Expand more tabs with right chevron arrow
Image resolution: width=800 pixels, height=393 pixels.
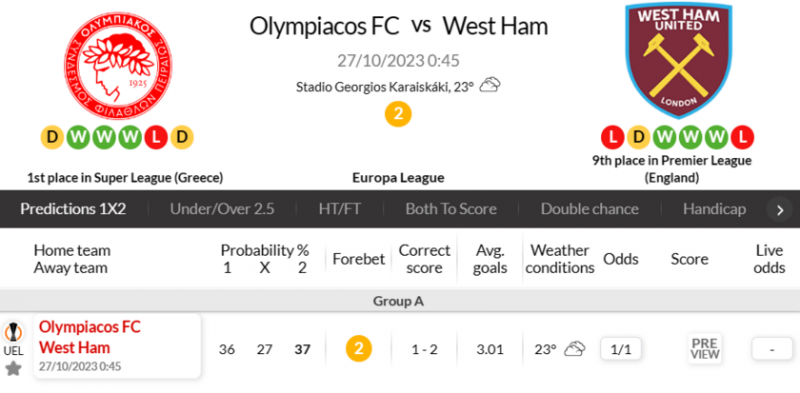pos(780,210)
